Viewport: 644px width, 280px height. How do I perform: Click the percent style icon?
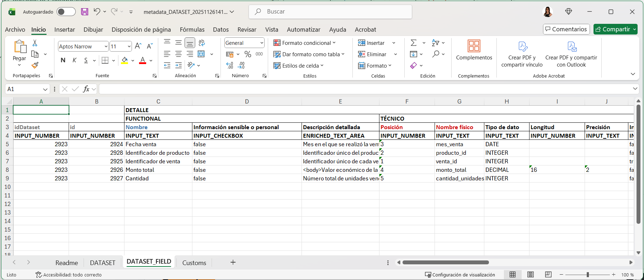248,54
